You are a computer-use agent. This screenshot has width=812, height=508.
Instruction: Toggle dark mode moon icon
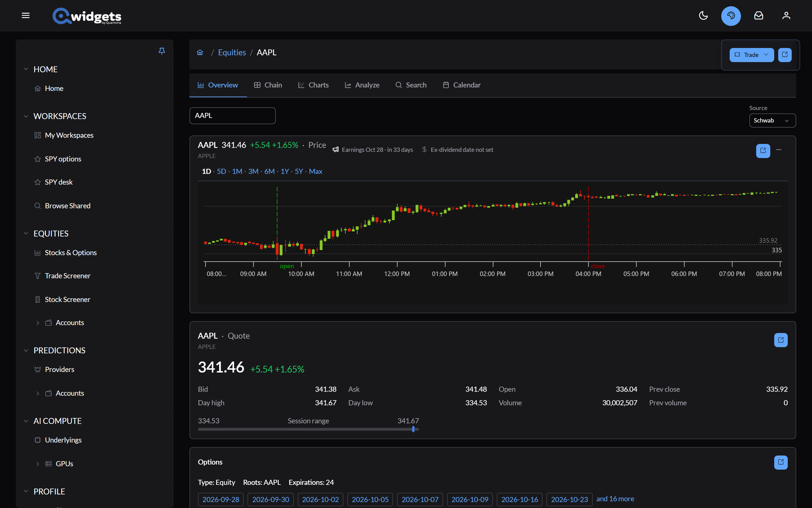(703, 16)
